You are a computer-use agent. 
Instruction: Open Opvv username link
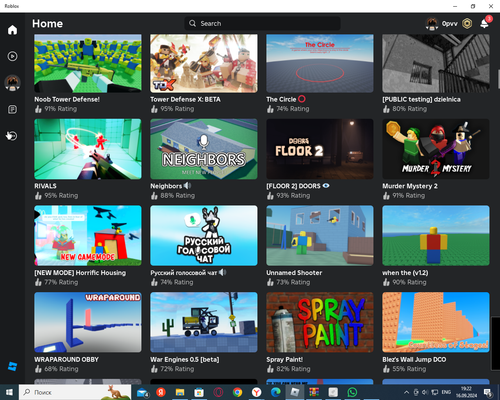[x=450, y=24]
